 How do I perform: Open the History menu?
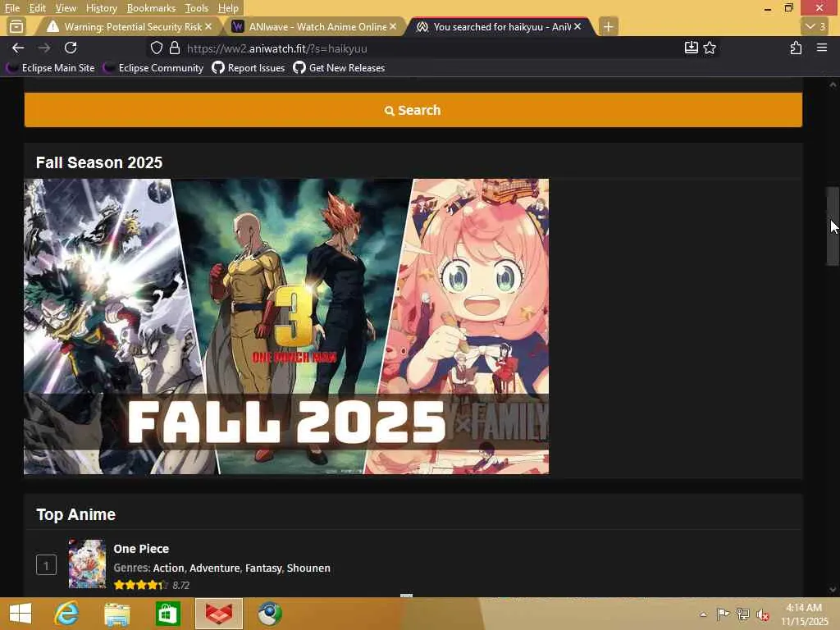point(101,8)
